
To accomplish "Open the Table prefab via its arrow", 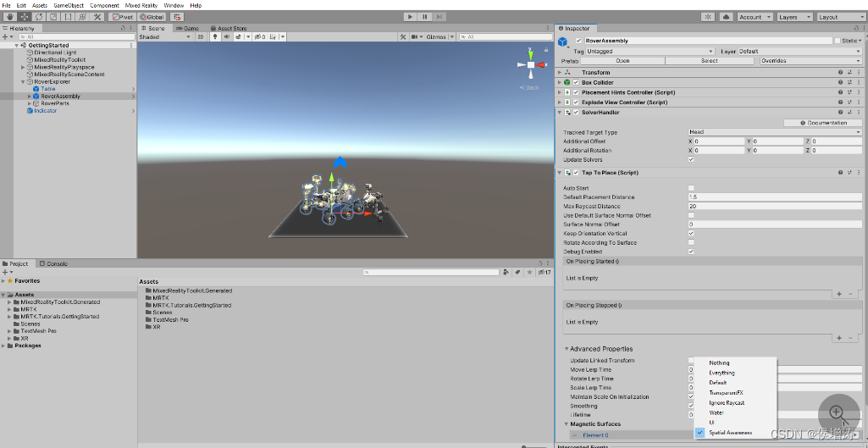I will (x=133, y=89).
